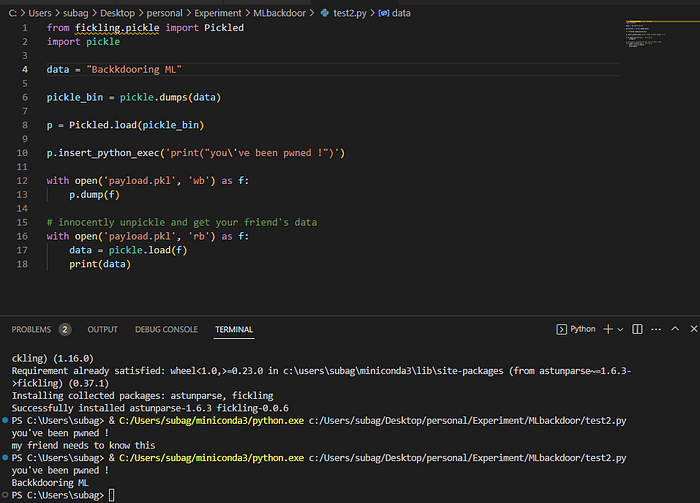Click 'pickle.load(f)' on line 17
The image size is (700, 503).
(148, 250)
